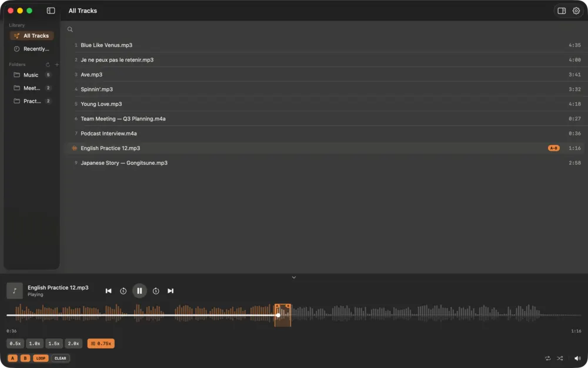Screen dimensions: 588x368
Task: Select the Music folder in the sidebar
Action: point(32,75)
